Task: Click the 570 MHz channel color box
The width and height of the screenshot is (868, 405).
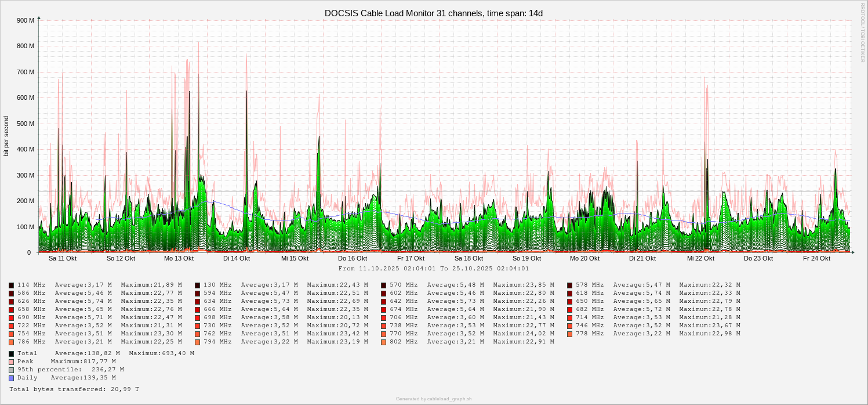Action: pos(384,285)
